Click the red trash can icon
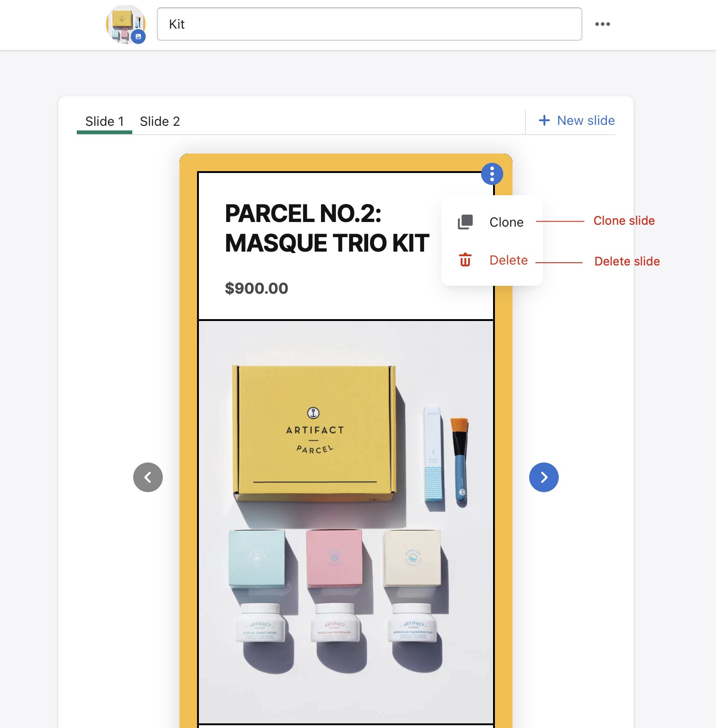The width and height of the screenshot is (716, 728). tap(465, 260)
